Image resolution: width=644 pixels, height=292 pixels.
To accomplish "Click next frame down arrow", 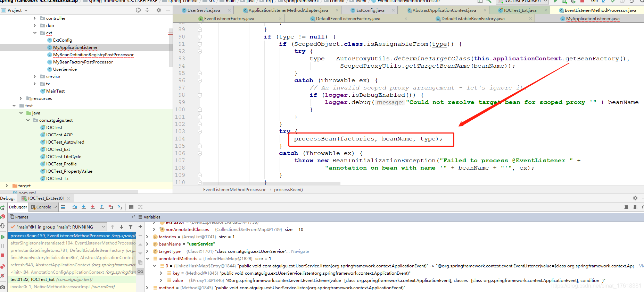I will [122, 227].
